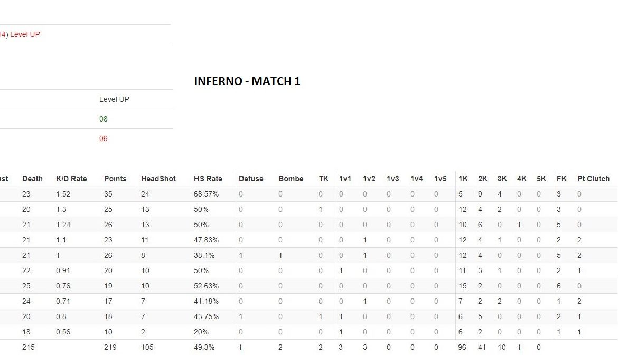Image resolution: width=618 pixels, height=364 pixels.
Task: Sort by K/D Rate column header
Action: (x=71, y=179)
